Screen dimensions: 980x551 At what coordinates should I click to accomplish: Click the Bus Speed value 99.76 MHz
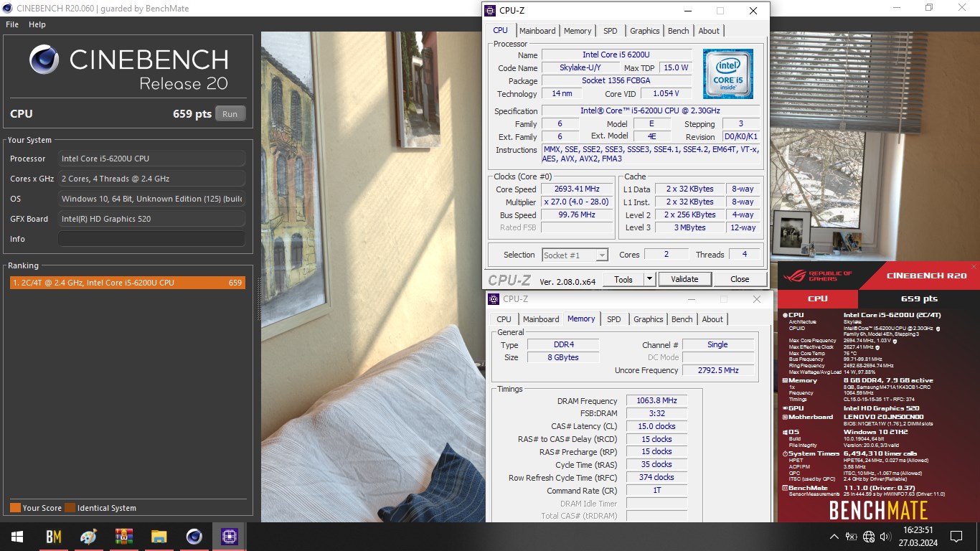click(x=578, y=215)
